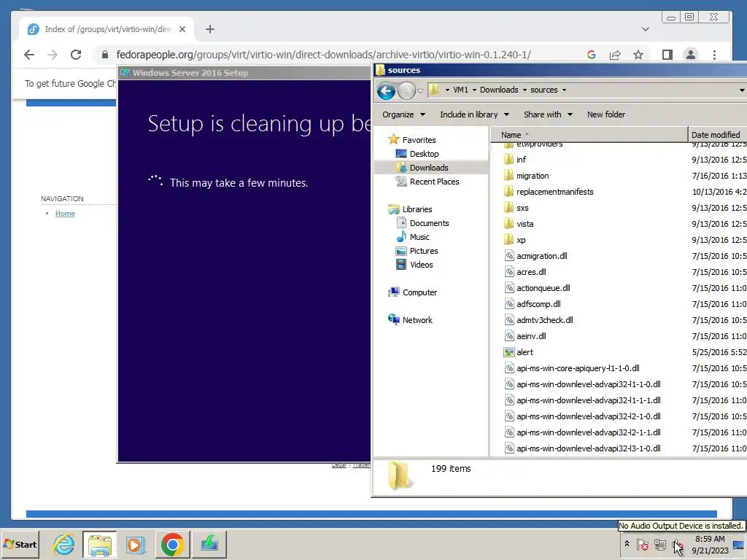Open Google icon in address bar

click(591, 55)
